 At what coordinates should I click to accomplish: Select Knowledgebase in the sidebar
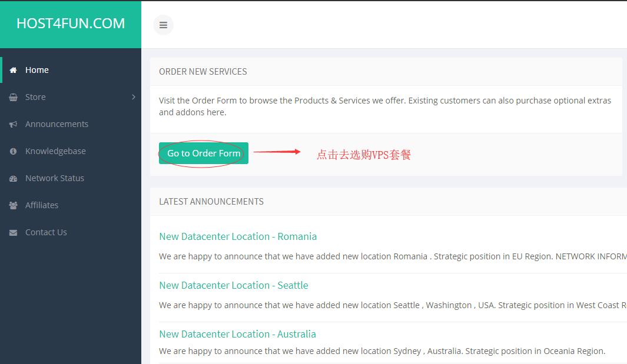[54, 151]
